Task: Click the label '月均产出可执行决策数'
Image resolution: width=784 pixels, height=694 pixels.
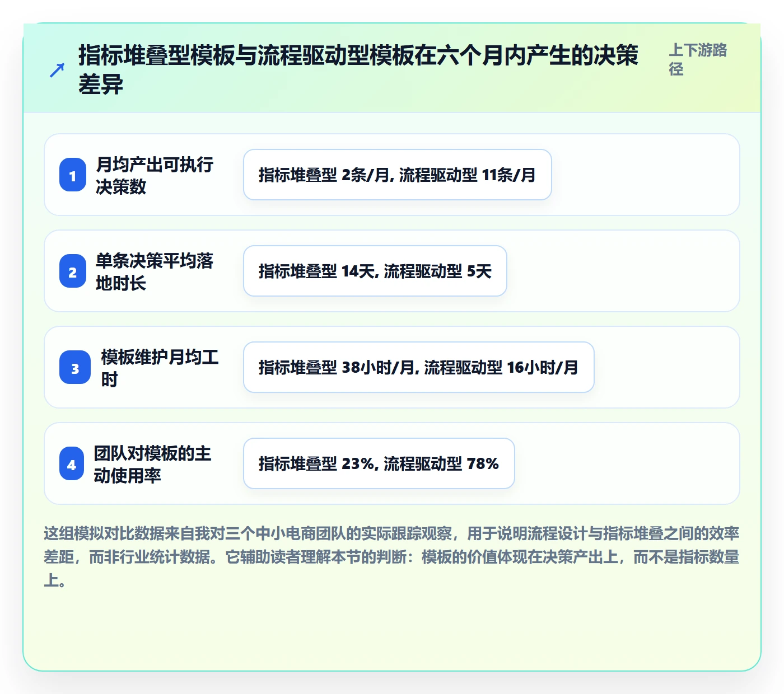Action: (x=155, y=175)
